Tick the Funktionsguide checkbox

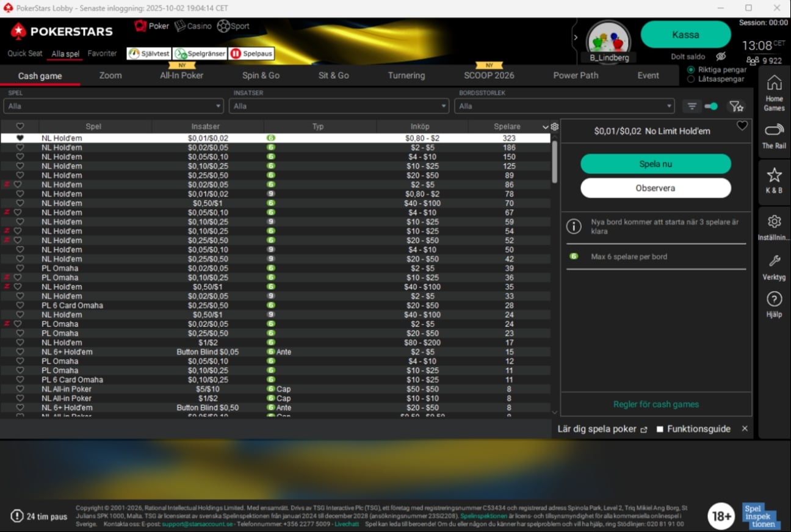tap(660, 429)
